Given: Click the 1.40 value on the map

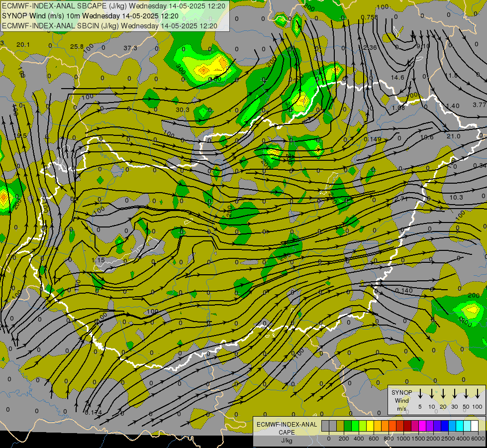Looking at the screenshot, I should point(453,106).
